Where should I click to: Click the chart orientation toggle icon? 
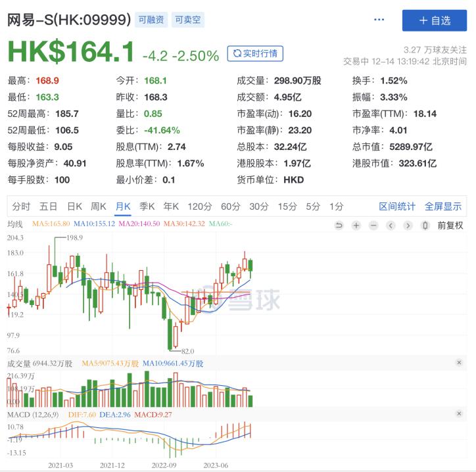point(425,225)
